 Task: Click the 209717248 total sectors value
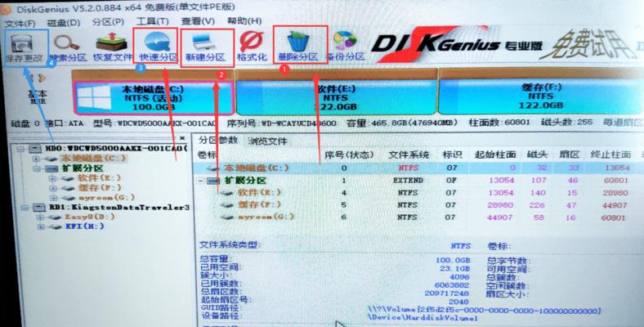[445, 293]
